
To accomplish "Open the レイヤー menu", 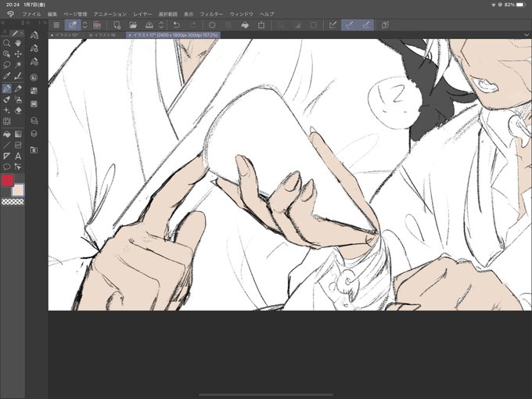I will tap(142, 14).
